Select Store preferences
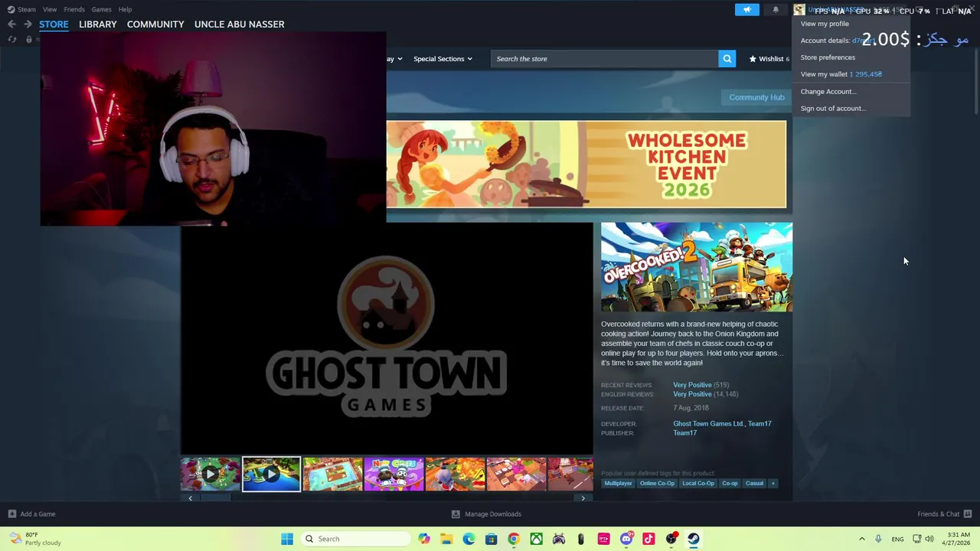The width and height of the screenshot is (980, 551). (x=828, y=57)
